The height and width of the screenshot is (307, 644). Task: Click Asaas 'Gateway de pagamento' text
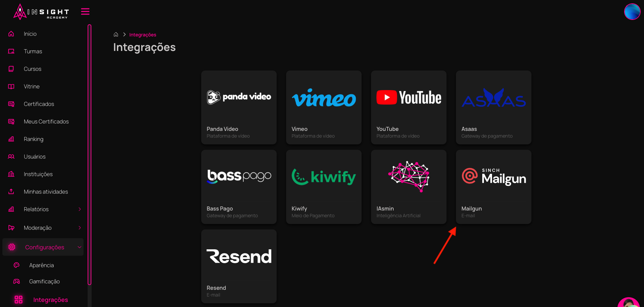pos(487,136)
